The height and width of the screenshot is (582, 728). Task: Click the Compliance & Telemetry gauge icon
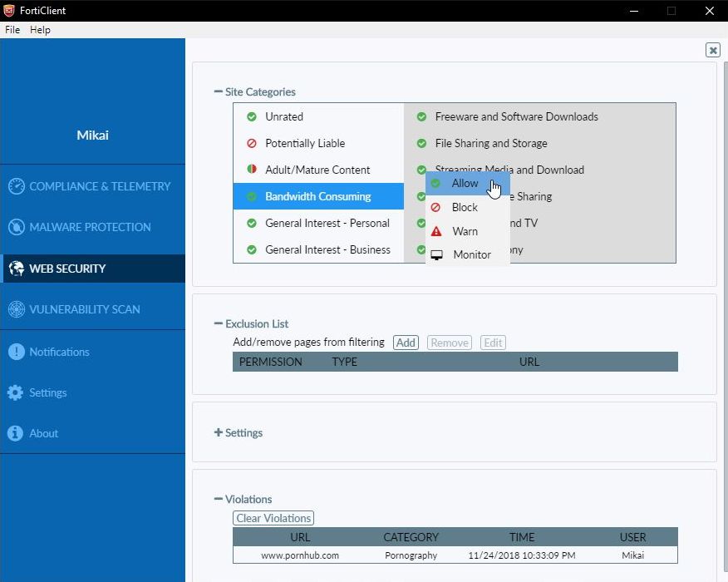tap(16, 186)
